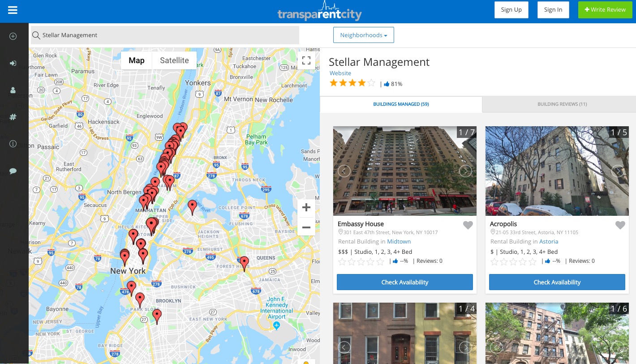This screenshot has height=364, width=636.
Task: Click the Hackensack label on the map
Action: coord(104,122)
